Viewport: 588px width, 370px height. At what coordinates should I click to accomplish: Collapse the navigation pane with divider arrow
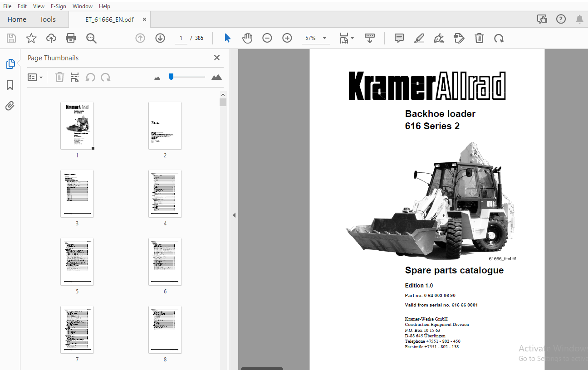coord(234,215)
